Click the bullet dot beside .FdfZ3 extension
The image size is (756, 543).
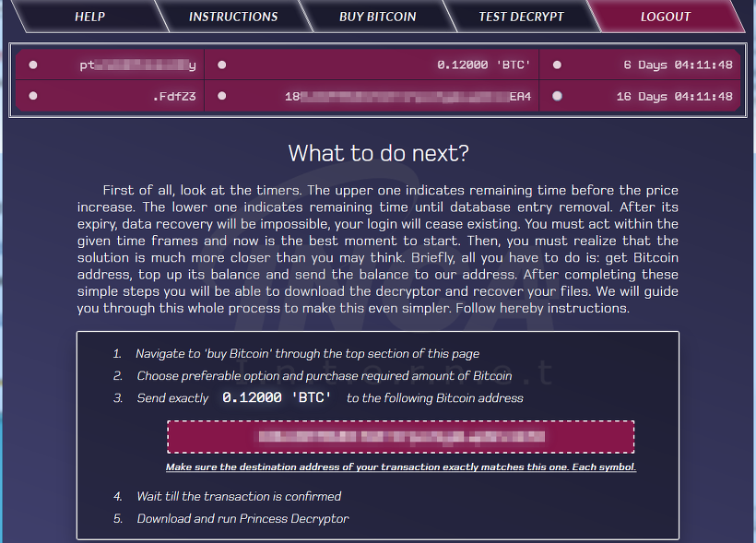(33, 96)
